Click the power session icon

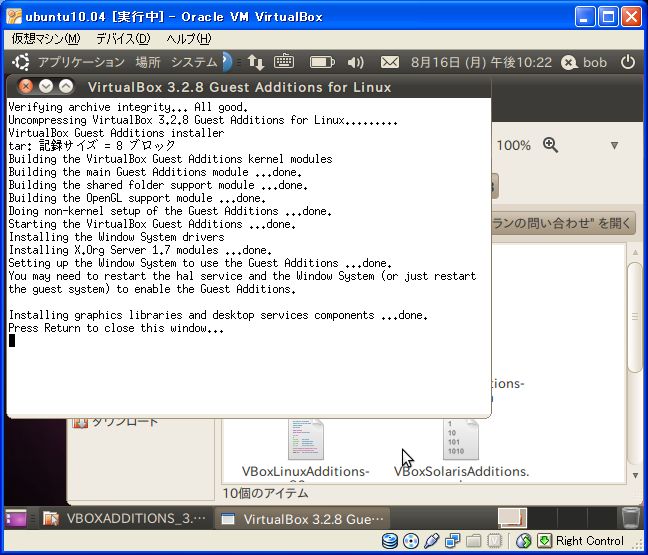coord(628,62)
